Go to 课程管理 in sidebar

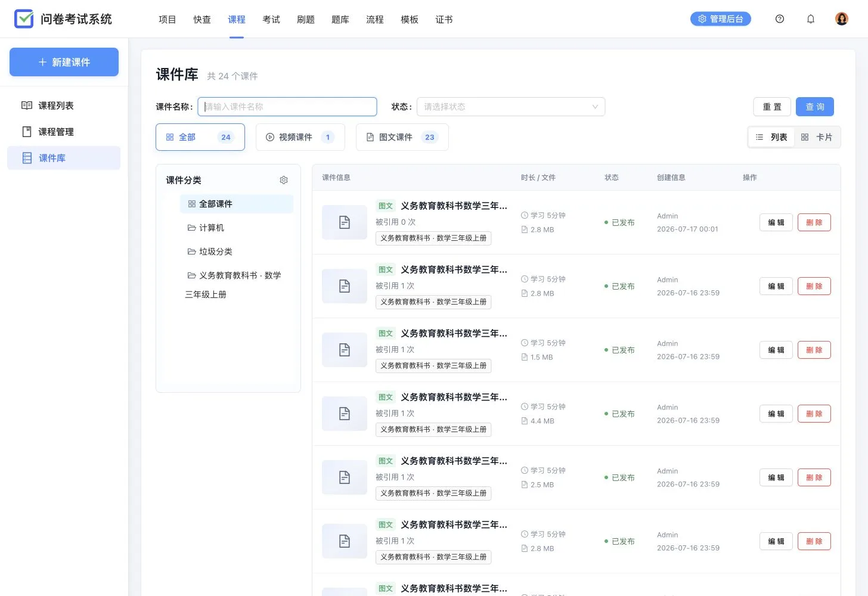coord(64,132)
